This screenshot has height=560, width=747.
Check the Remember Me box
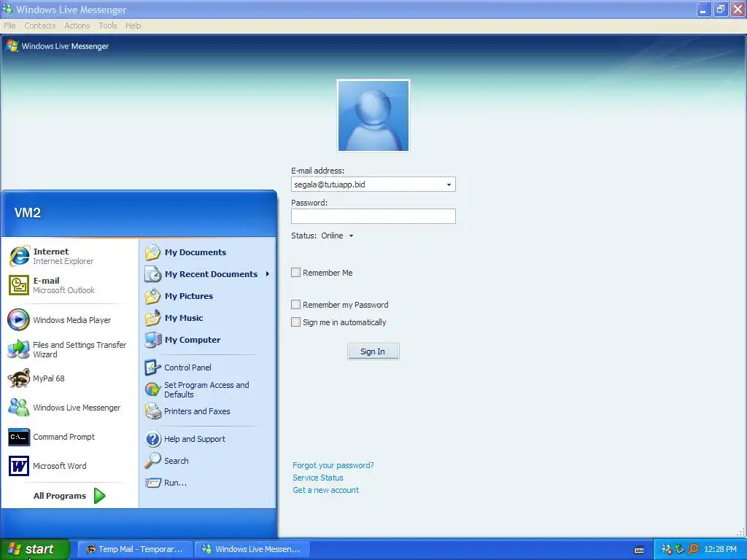pos(296,273)
